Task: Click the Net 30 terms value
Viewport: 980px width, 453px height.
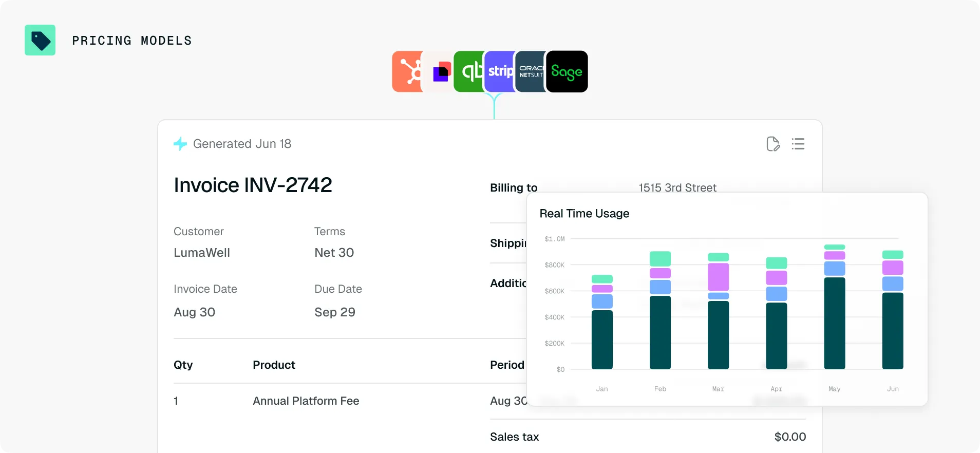Action: point(334,253)
